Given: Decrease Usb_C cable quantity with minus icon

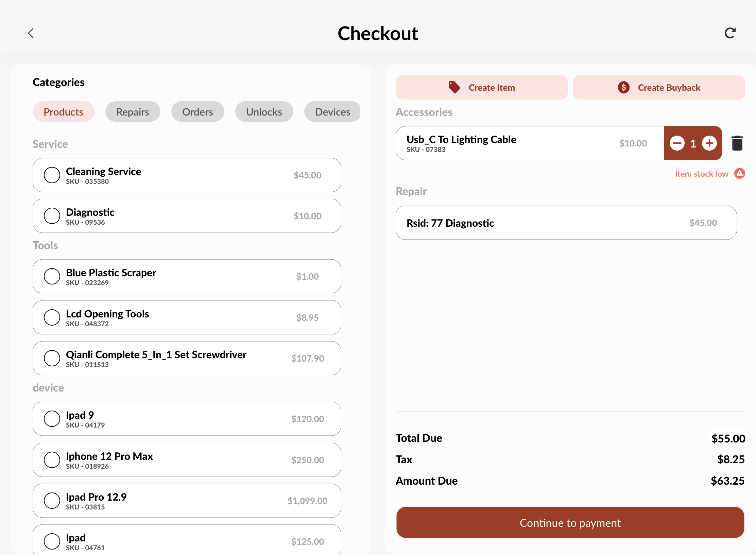Looking at the screenshot, I should (677, 143).
